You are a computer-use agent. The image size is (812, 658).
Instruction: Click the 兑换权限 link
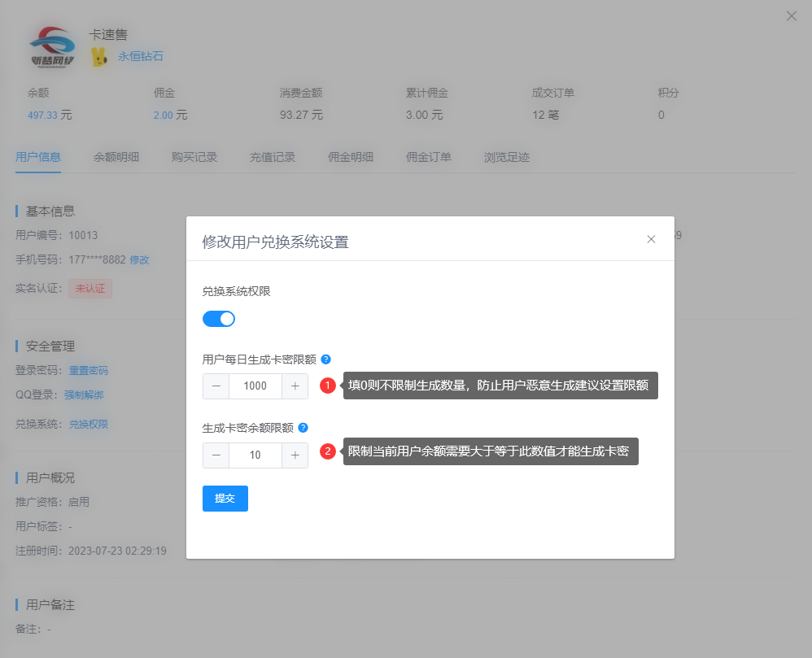tap(89, 424)
